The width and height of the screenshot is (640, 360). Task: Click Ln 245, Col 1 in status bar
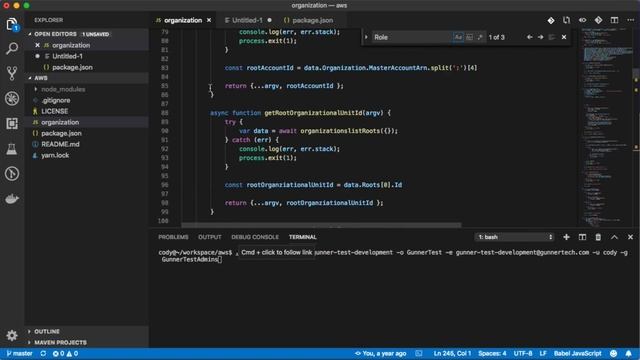[x=452, y=353]
